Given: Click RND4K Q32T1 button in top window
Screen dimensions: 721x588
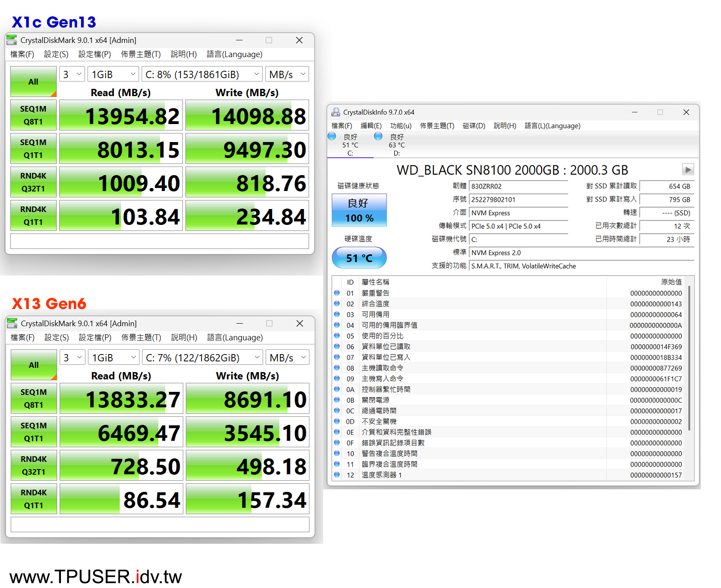Looking at the screenshot, I should coord(33,182).
